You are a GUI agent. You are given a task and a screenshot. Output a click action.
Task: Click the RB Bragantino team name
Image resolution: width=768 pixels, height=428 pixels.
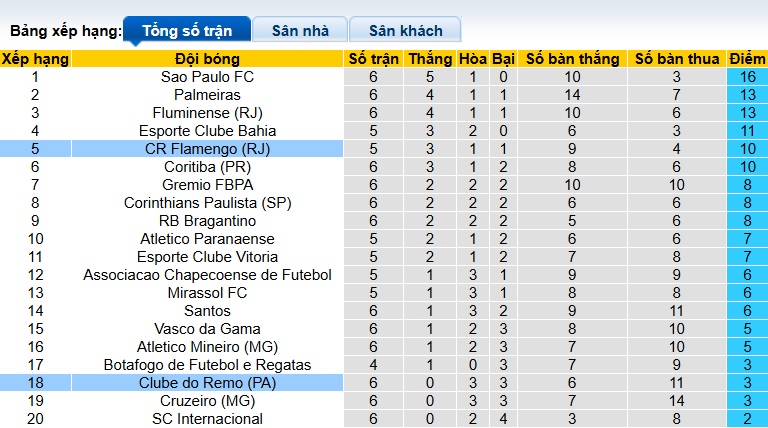pos(207,220)
